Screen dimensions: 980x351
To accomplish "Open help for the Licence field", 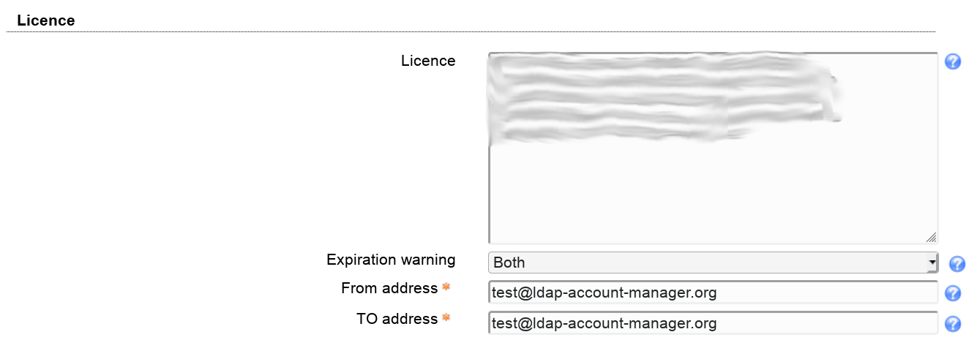I will [952, 61].
